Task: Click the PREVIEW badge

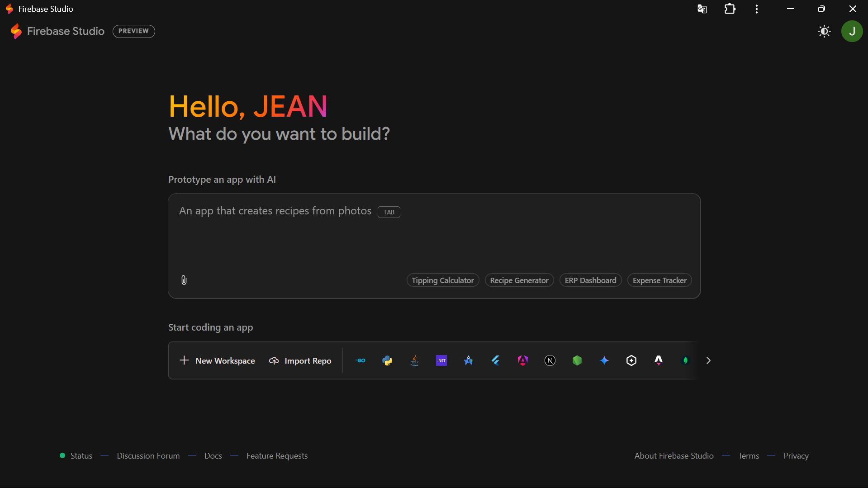Action: pyautogui.click(x=134, y=31)
